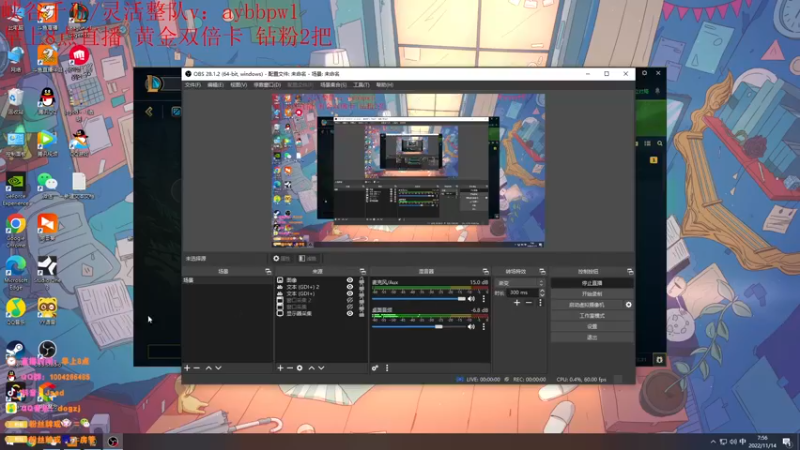
Task: Open Google Chrome desktop shortcut
Action: [16, 230]
